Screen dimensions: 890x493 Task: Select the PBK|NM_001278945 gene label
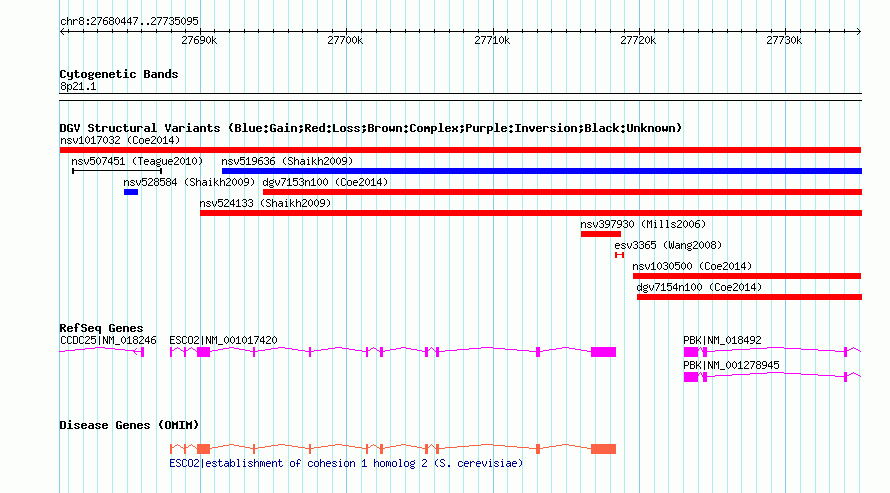tap(731, 365)
